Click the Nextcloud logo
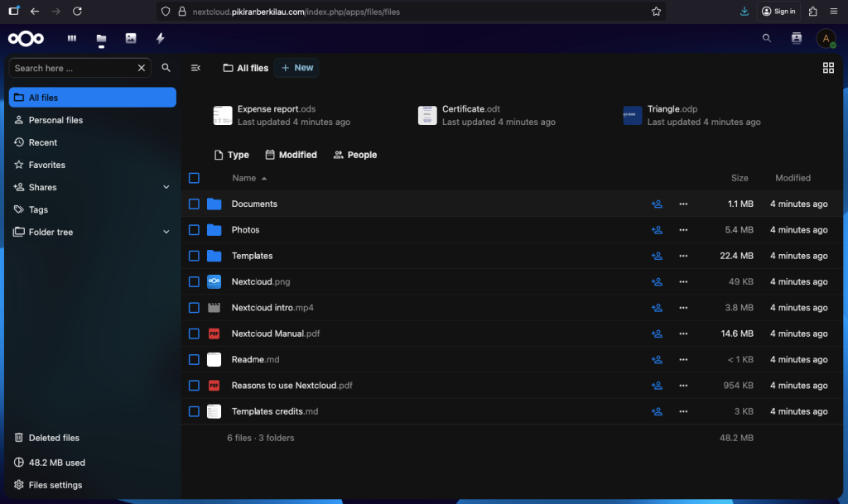 coord(26,38)
